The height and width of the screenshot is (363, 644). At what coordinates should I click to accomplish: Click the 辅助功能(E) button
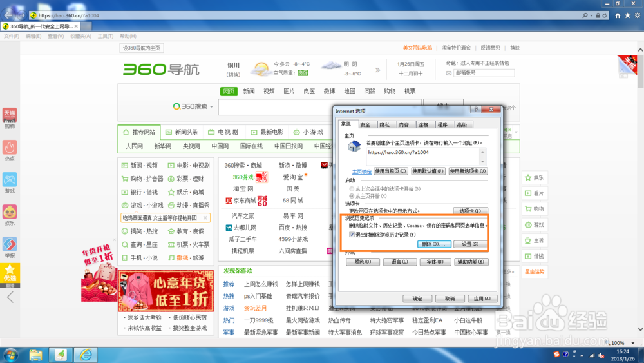tap(471, 262)
